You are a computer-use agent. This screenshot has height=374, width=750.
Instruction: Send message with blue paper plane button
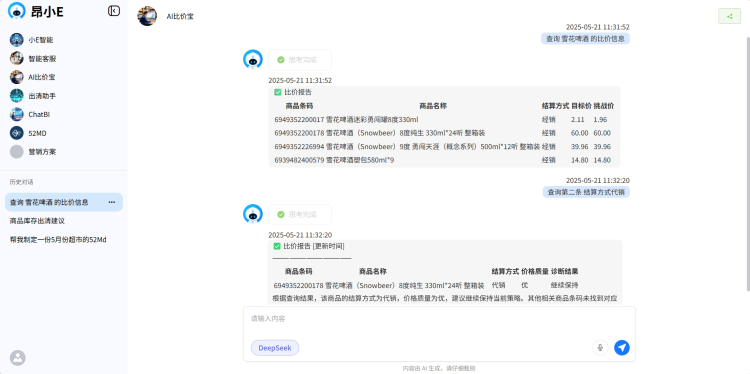pyautogui.click(x=622, y=348)
